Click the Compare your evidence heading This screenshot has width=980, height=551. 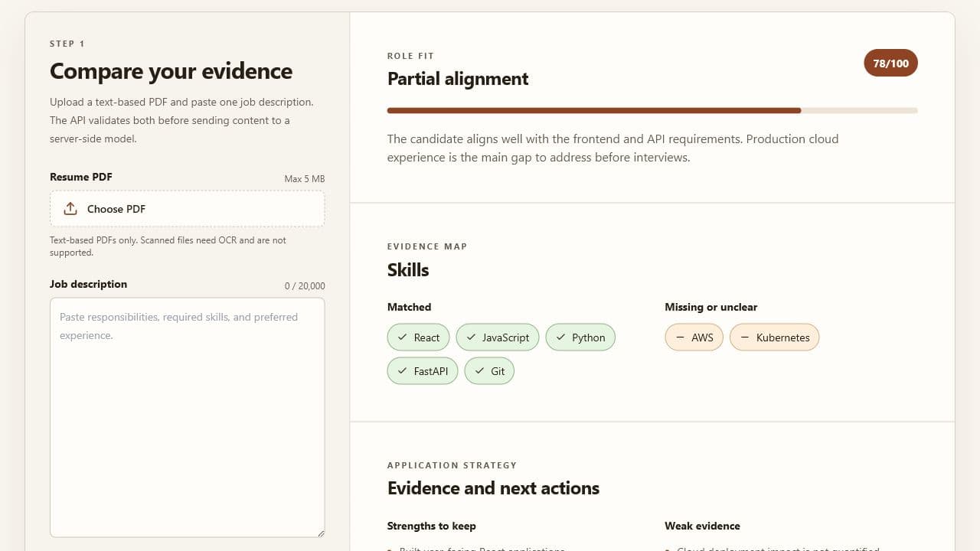pyautogui.click(x=171, y=71)
